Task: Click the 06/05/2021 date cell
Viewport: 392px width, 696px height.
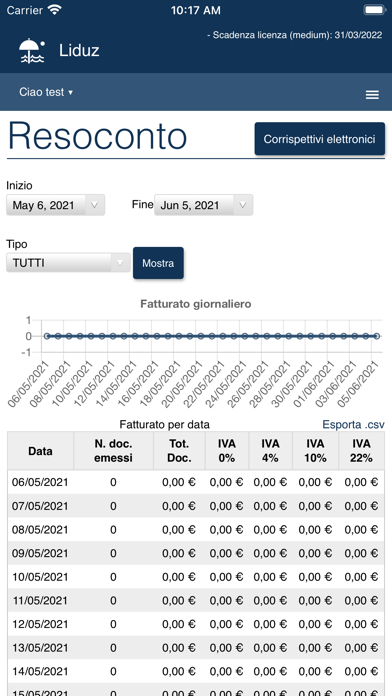Action: (x=40, y=482)
